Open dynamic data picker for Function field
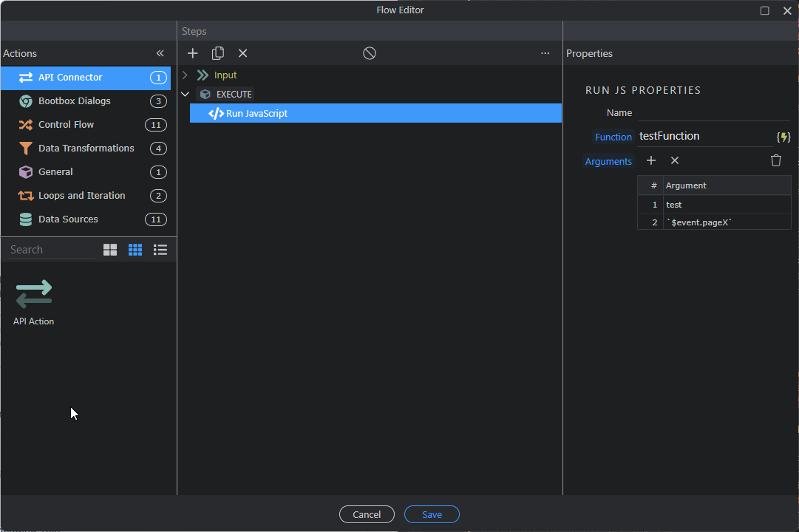 coord(783,137)
